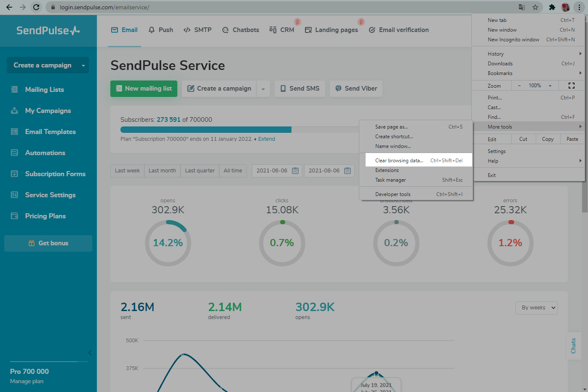Select Clear browsing data menu entry
This screenshot has width=588, height=392.
tap(399, 161)
